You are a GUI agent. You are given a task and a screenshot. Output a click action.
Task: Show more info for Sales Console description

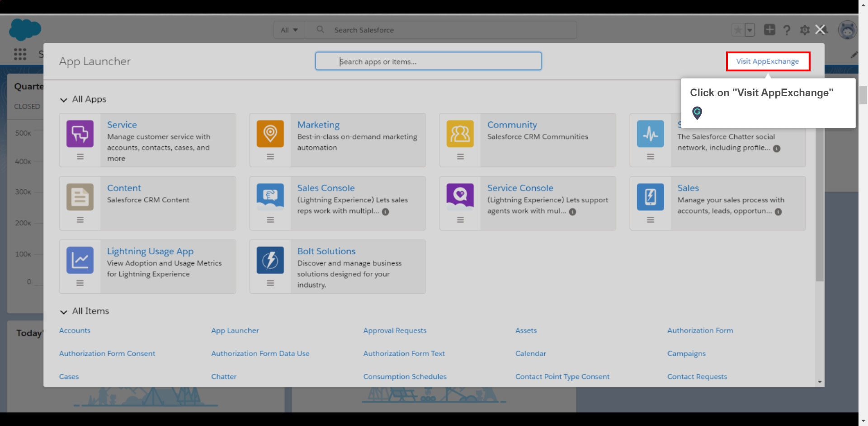386,212
